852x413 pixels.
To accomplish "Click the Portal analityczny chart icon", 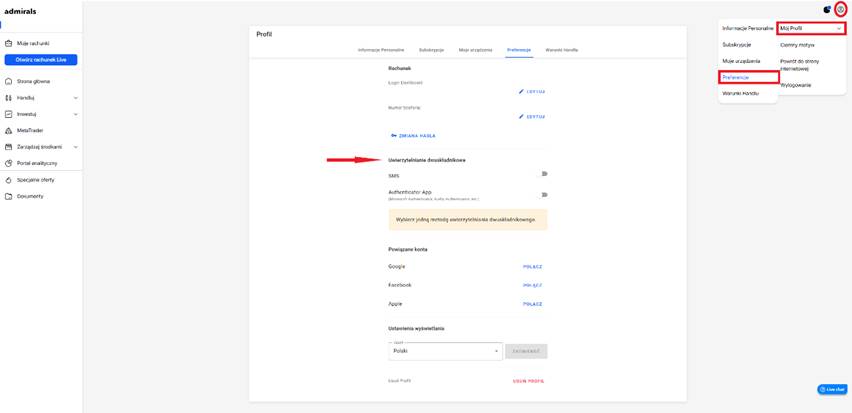I will pos(8,163).
